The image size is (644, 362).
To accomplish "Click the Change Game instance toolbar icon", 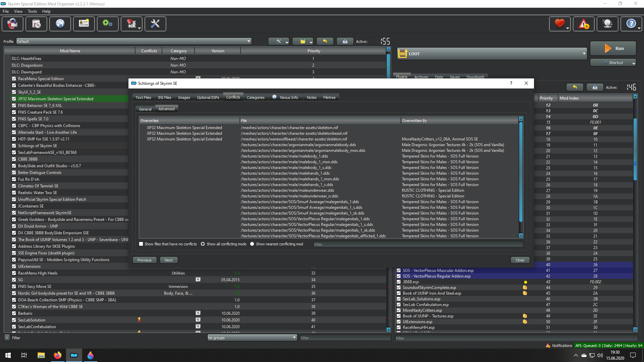I will (12, 24).
